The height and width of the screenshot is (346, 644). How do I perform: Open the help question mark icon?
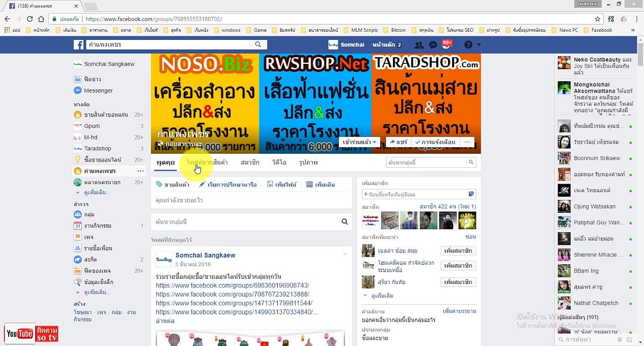[468, 45]
